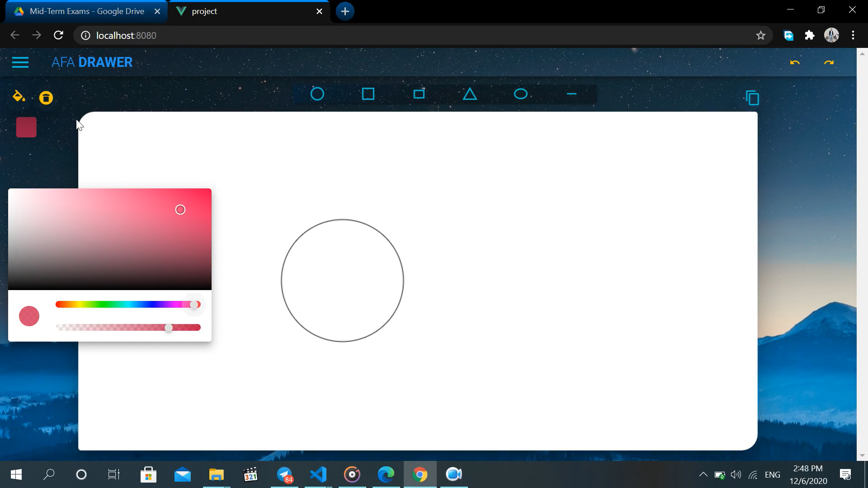
Task: Open the browser extensions puzzle icon
Action: tap(810, 35)
